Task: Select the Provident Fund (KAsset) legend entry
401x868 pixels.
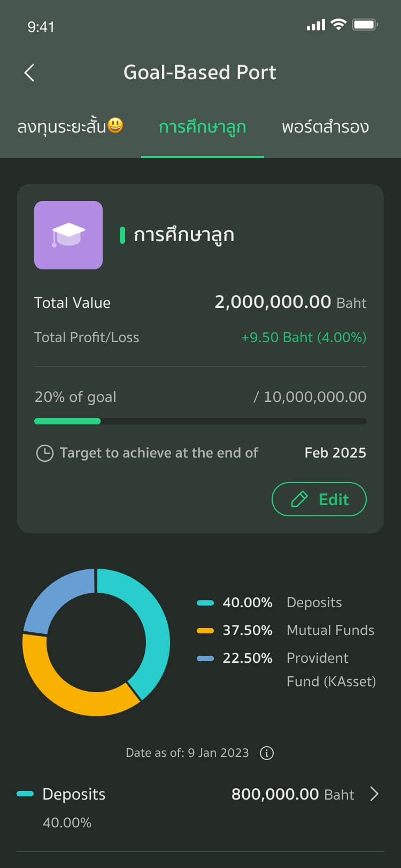Action: tap(287, 669)
